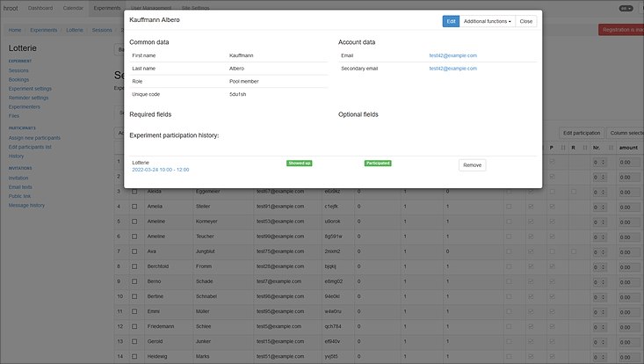Remove the Lotterie participation entry

(x=472, y=164)
